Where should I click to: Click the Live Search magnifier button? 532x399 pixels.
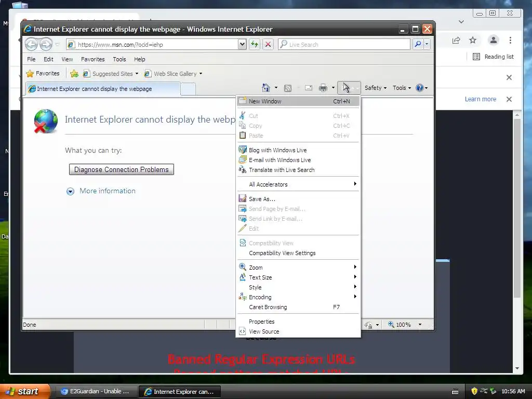click(418, 45)
